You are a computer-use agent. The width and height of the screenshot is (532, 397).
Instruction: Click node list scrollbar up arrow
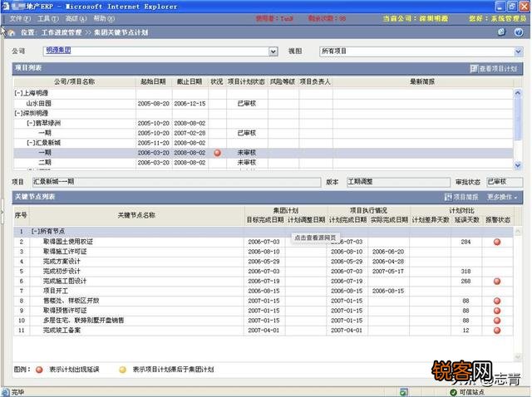pyautogui.click(x=518, y=232)
